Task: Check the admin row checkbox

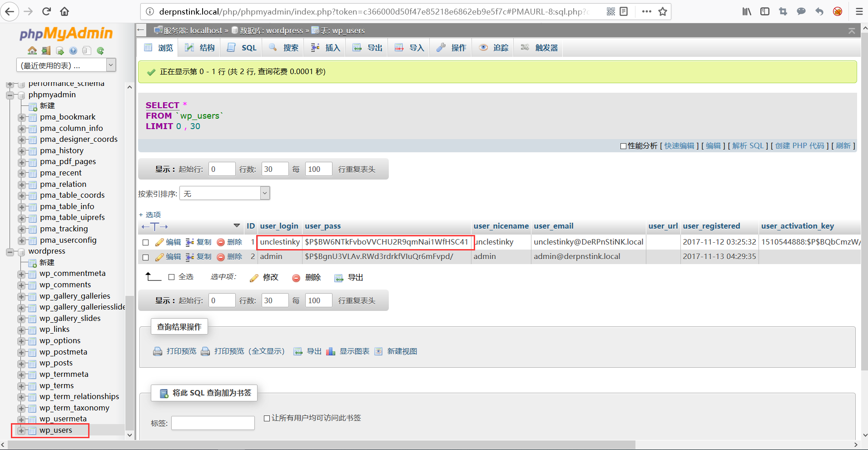Action: [146, 257]
